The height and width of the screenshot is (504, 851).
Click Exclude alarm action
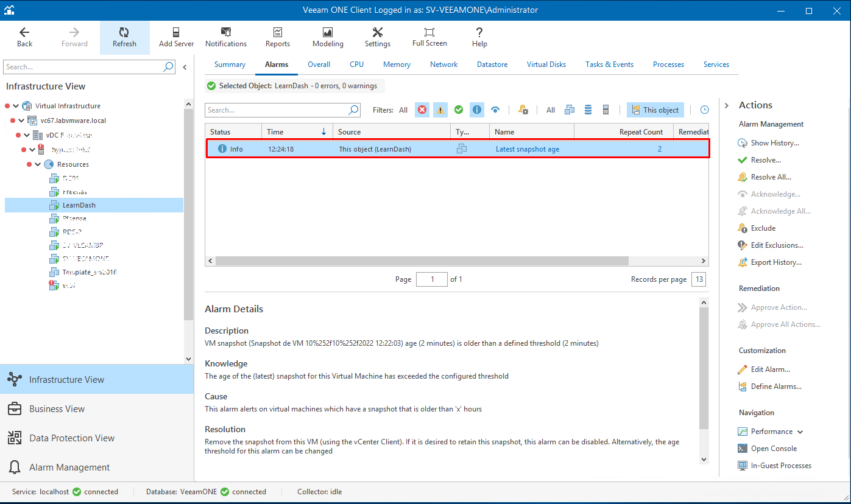click(757, 228)
